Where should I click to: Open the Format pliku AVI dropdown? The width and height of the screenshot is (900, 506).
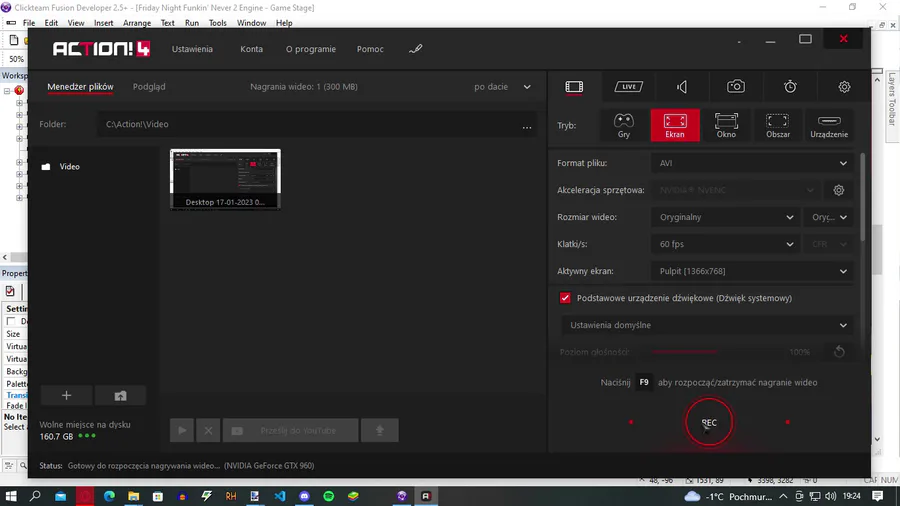point(752,163)
